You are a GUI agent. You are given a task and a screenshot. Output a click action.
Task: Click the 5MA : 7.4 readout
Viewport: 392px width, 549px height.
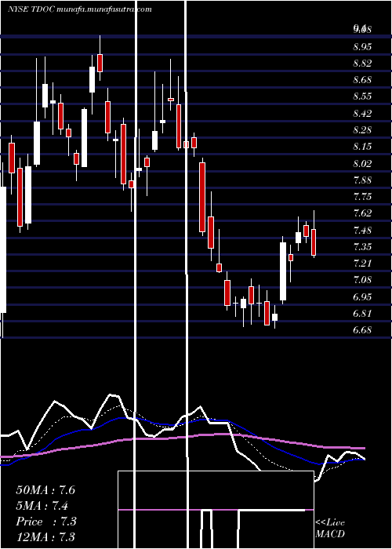tap(42, 506)
